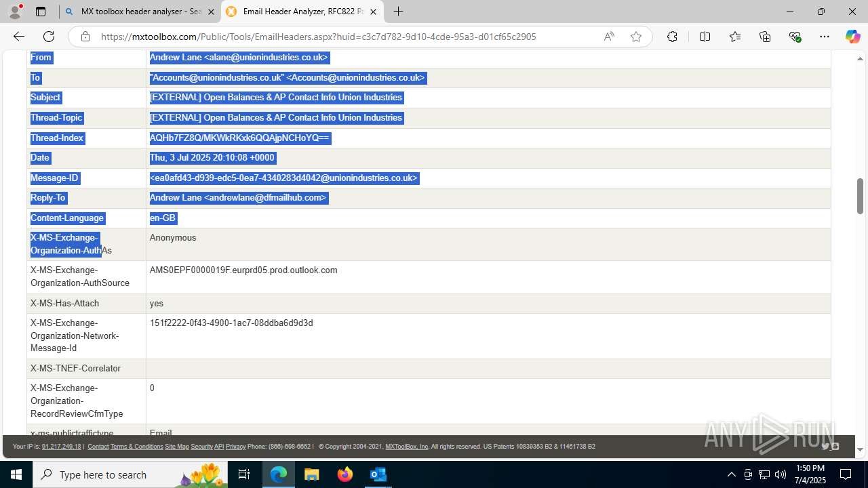
Task: View site information lock icon
Action: 85,37
